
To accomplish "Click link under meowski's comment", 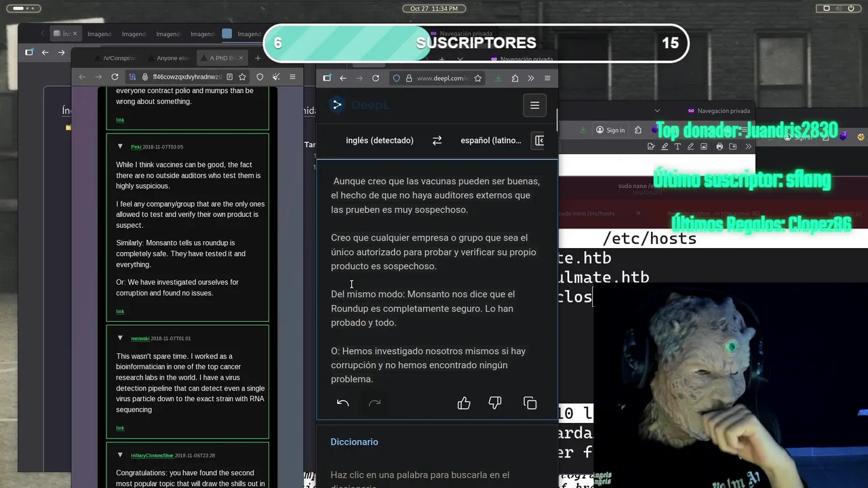I will (120, 428).
